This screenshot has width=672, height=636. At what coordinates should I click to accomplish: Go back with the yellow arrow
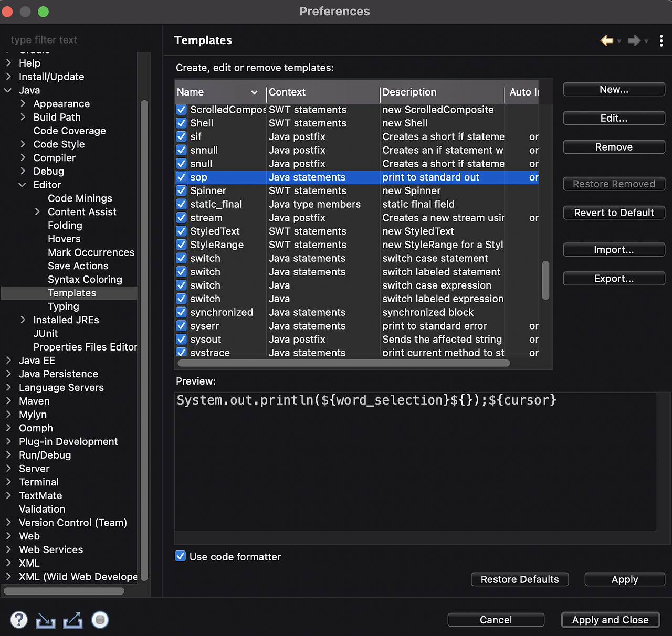pyautogui.click(x=607, y=40)
